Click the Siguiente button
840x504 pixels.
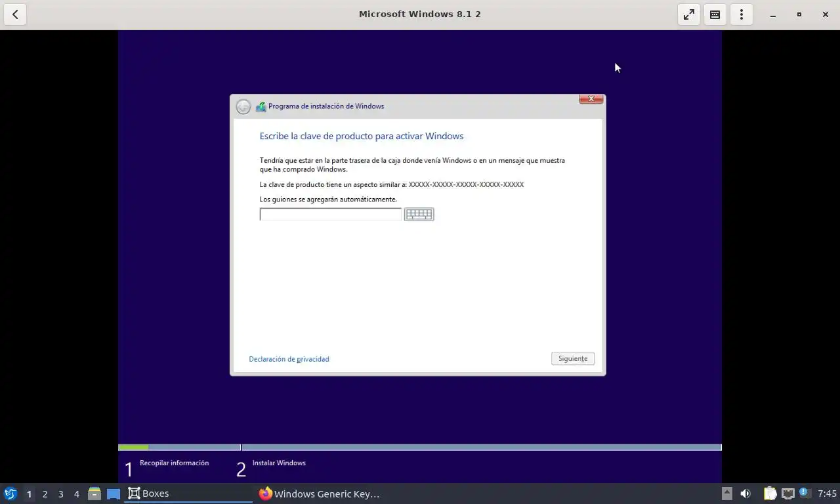tap(573, 358)
